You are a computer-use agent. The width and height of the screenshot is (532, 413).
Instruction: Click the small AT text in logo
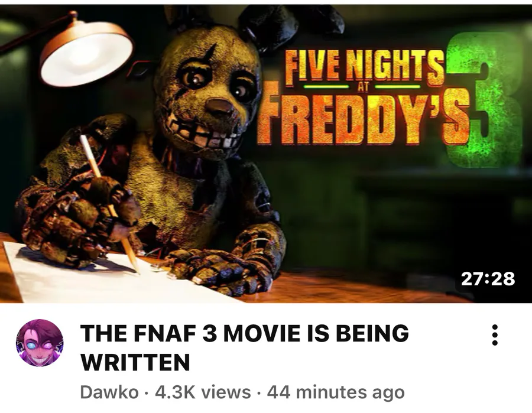tap(363, 87)
